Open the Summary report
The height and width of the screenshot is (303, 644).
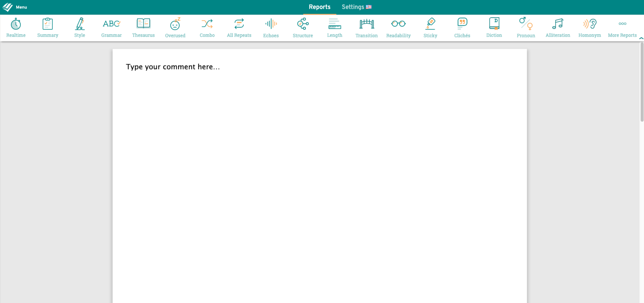tap(48, 28)
